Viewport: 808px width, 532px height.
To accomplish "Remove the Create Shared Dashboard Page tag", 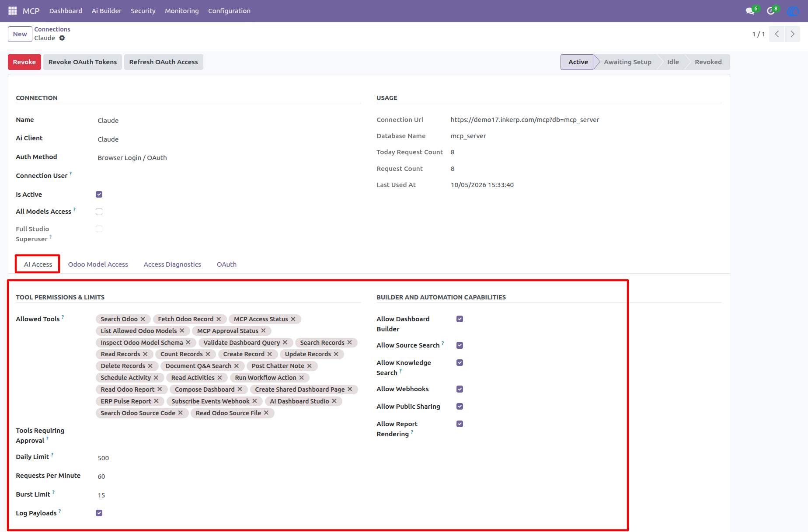I will pyautogui.click(x=350, y=389).
